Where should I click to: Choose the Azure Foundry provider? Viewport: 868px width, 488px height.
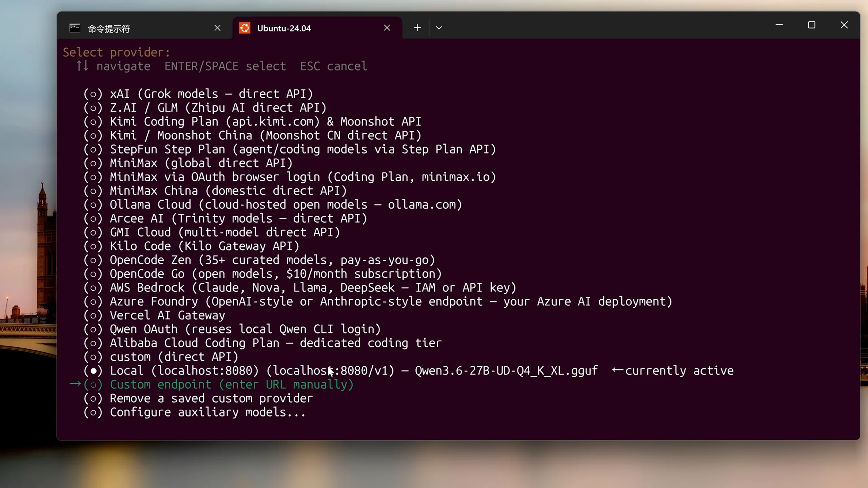378,302
